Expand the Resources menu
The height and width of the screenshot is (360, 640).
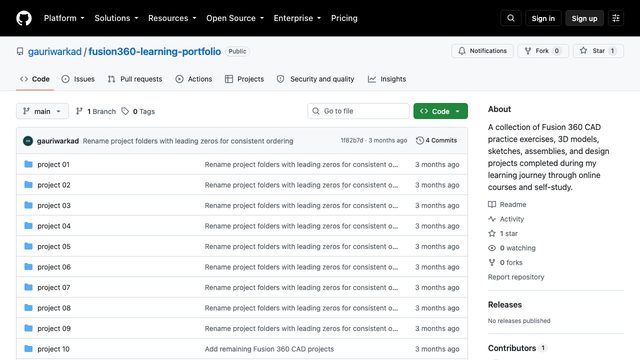[172, 18]
